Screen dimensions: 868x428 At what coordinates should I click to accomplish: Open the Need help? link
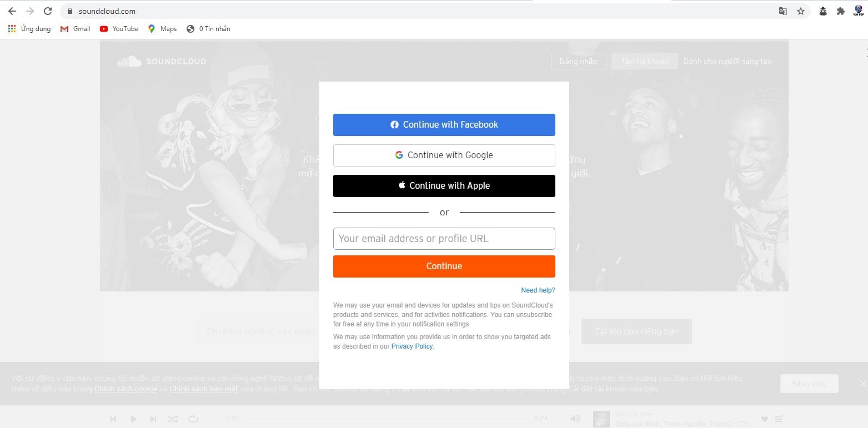pyautogui.click(x=538, y=290)
